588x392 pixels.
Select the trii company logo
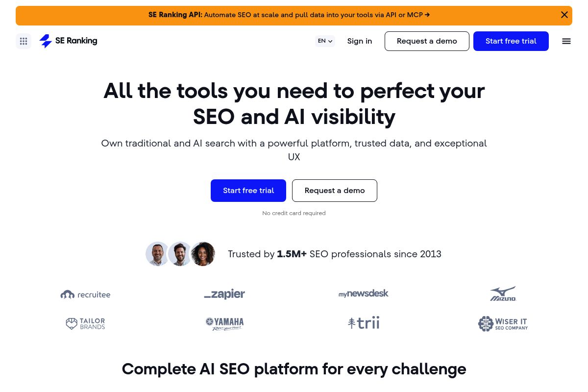(x=363, y=322)
